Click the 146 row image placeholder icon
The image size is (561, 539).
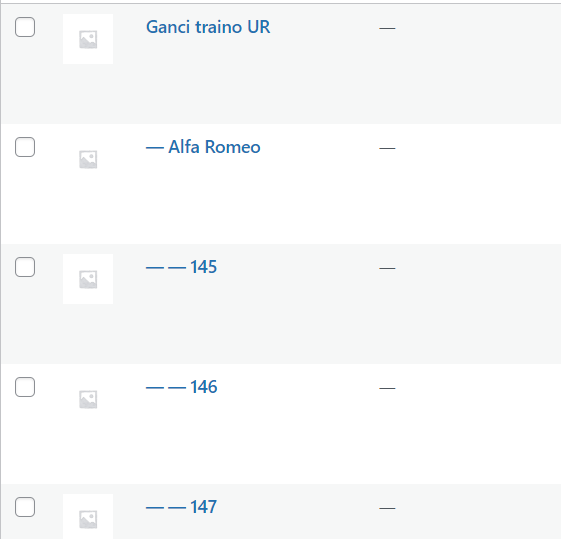88,399
